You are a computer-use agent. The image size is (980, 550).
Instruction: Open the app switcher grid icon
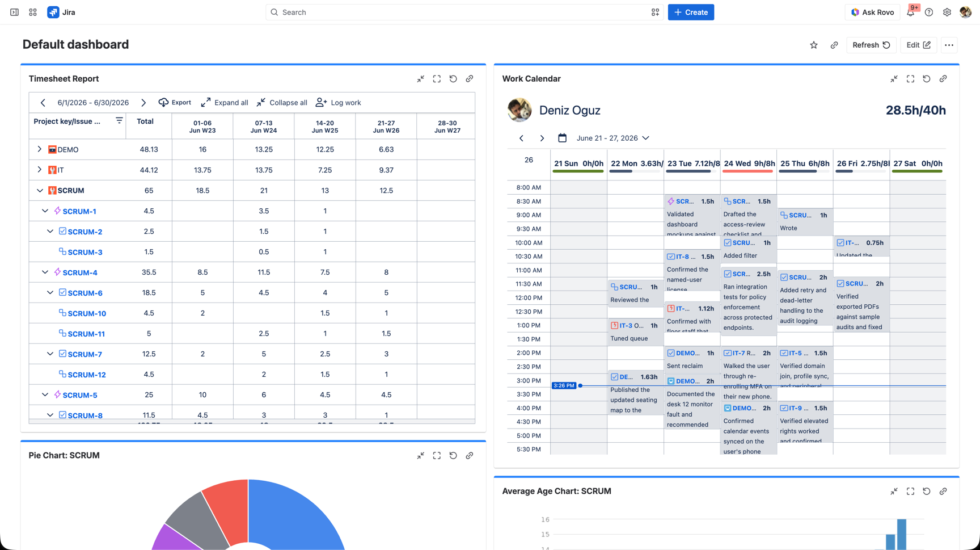pos(33,12)
